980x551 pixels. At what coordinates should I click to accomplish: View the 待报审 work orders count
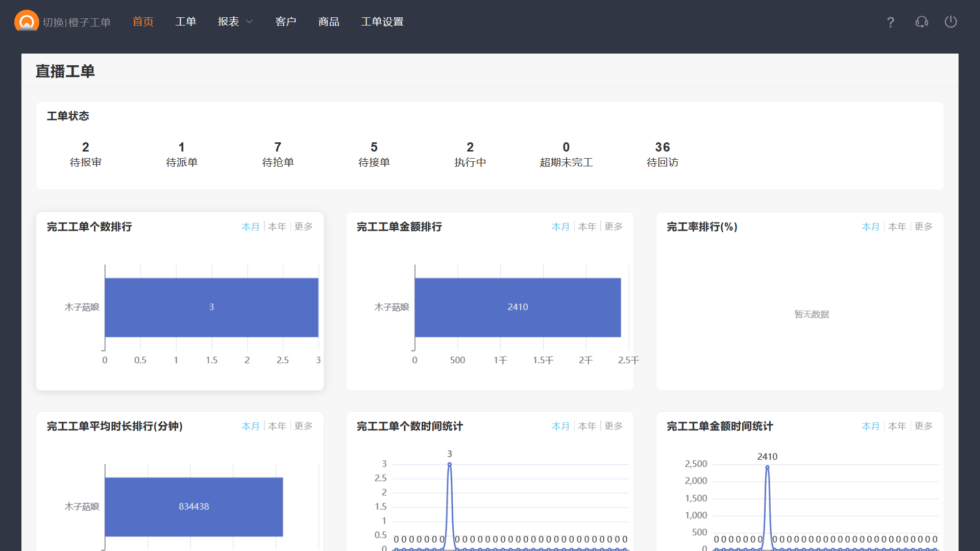(x=86, y=154)
